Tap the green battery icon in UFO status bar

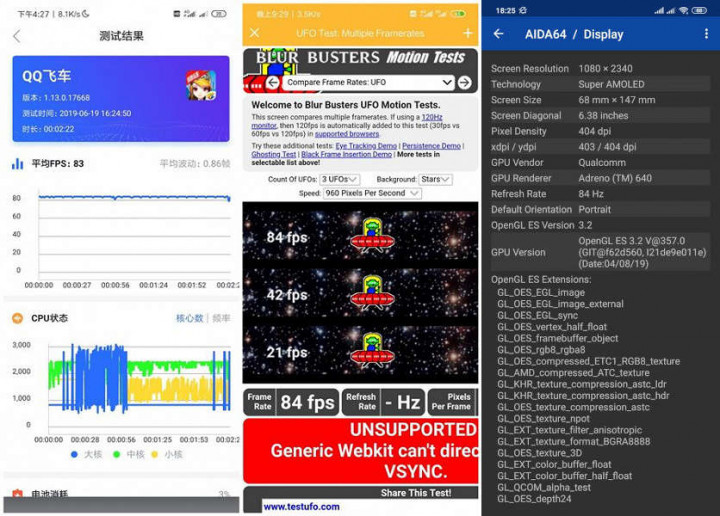coord(459,14)
